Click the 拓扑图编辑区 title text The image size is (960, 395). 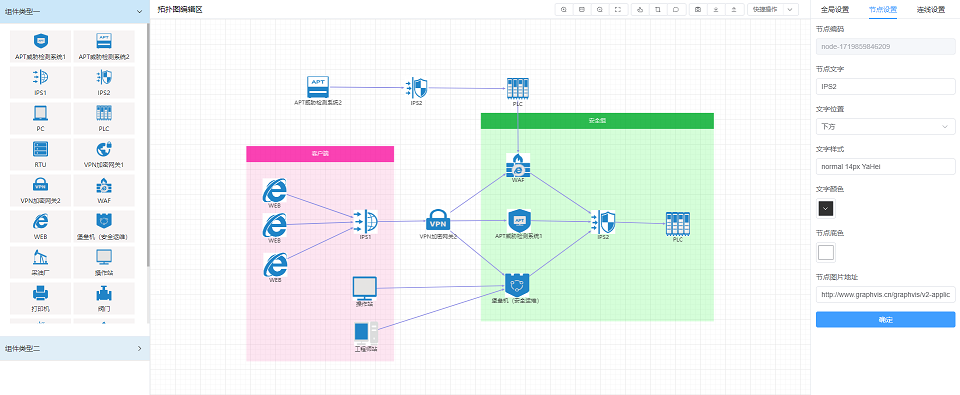click(179, 9)
